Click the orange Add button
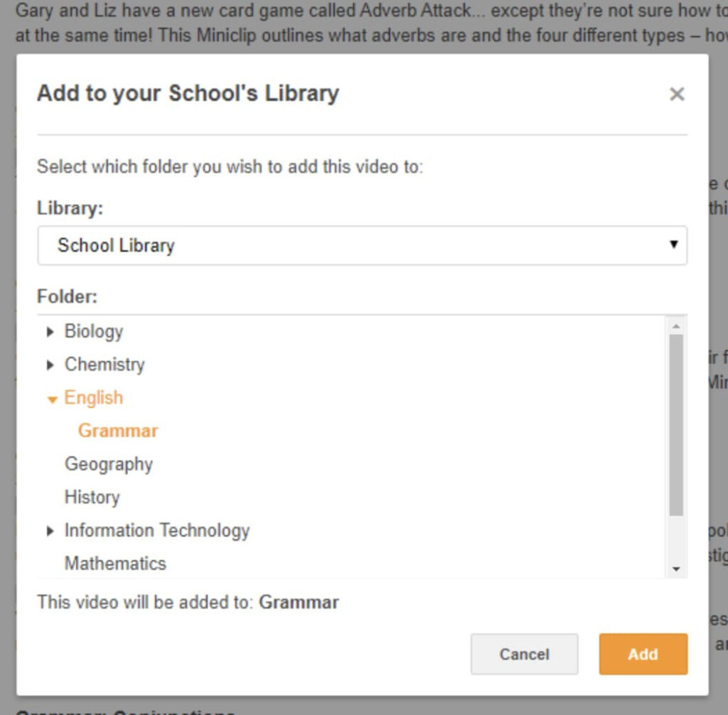Image resolution: width=728 pixels, height=715 pixels. [643, 654]
